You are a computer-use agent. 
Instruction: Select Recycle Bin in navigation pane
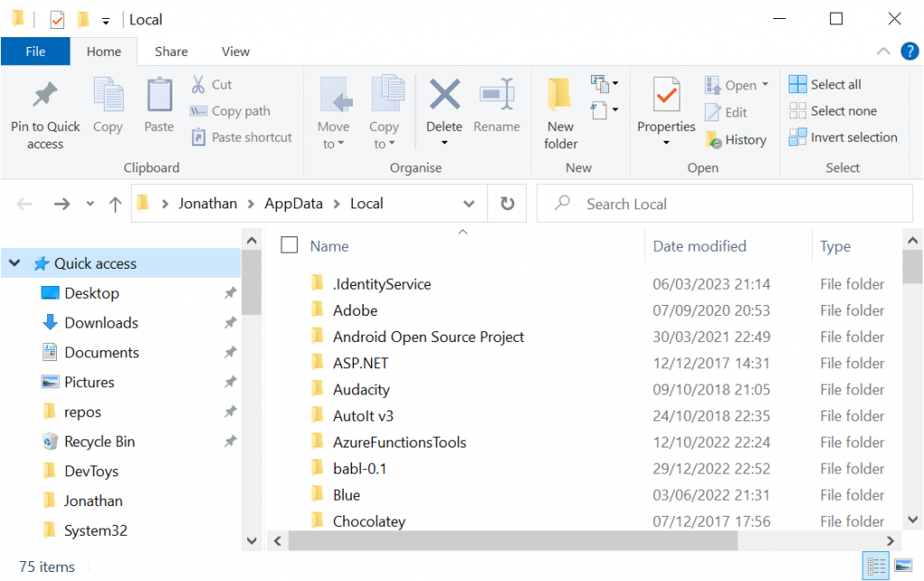click(x=99, y=441)
